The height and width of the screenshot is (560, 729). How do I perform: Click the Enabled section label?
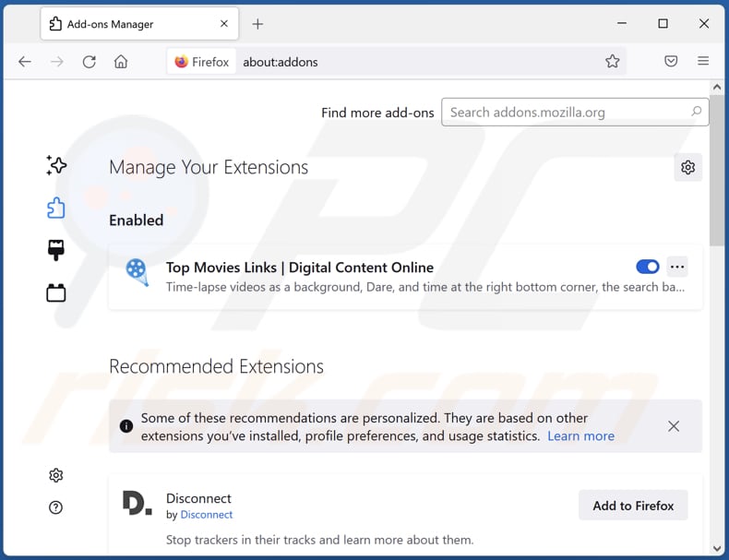pos(137,220)
